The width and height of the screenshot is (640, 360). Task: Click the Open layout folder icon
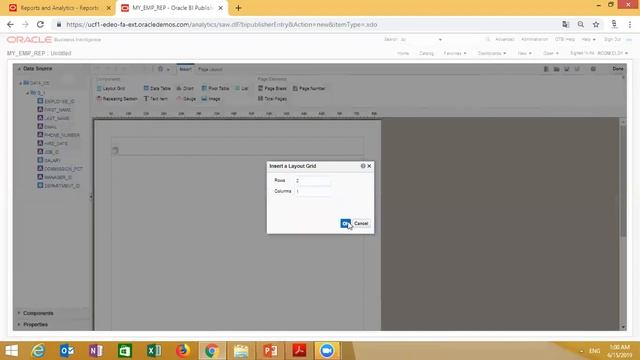556,69
